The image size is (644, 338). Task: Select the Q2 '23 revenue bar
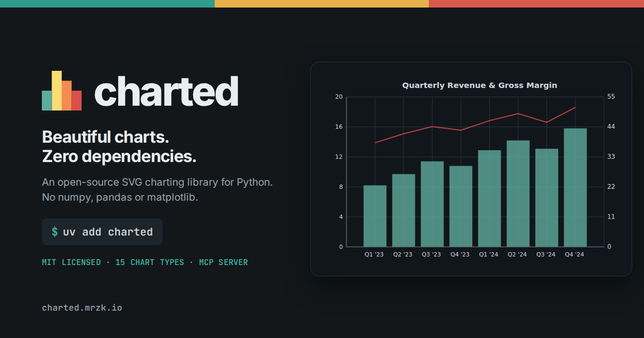pyautogui.click(x=404, y=210)
